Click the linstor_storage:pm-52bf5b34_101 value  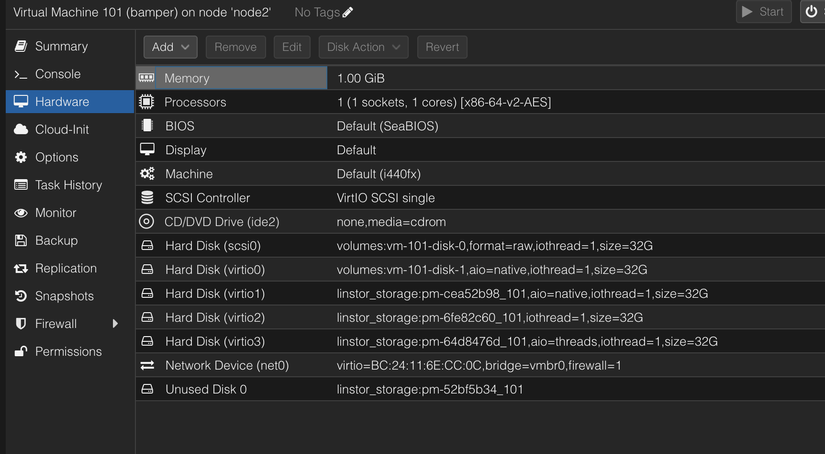pyautogui.click(x=430, y=390)
